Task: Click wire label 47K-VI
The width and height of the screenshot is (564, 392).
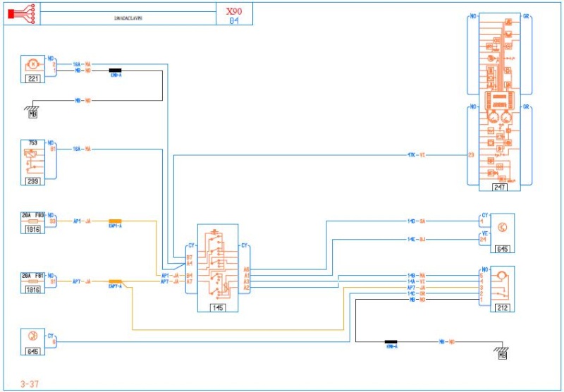Action: (416, 155)
